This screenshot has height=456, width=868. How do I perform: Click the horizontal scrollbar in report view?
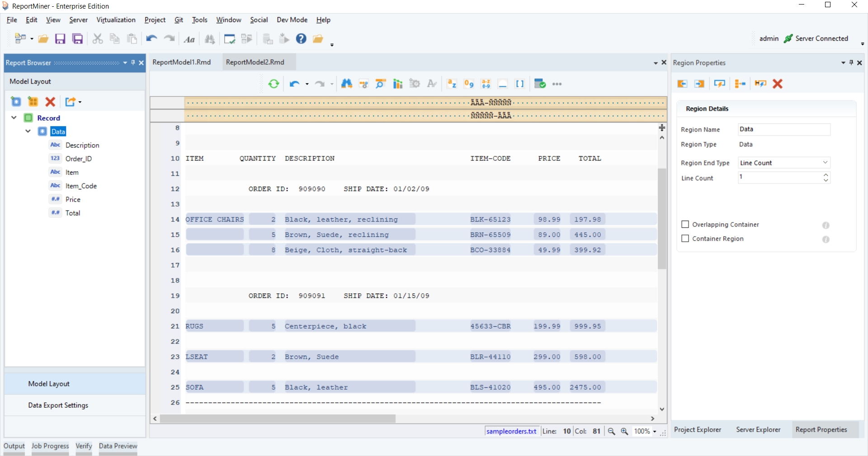(x=278, y=419)
